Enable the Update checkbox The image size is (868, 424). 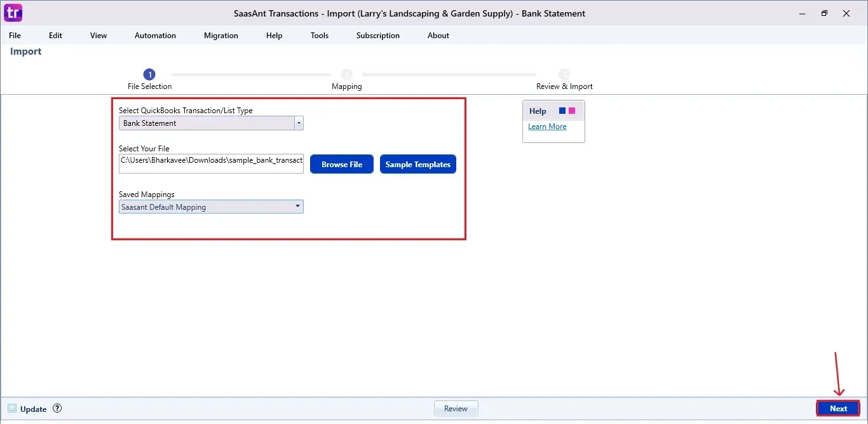(x=11, y=409)
